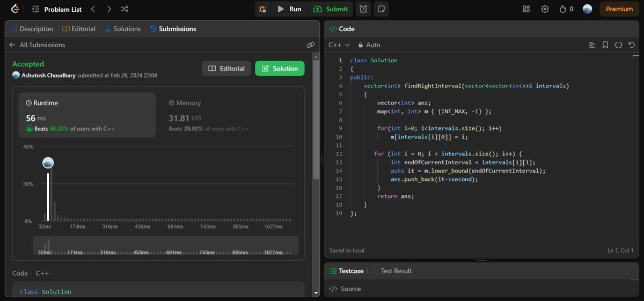Click the Premium button
The height and width of the screenshot is (301, 644).
pos(619,9)
